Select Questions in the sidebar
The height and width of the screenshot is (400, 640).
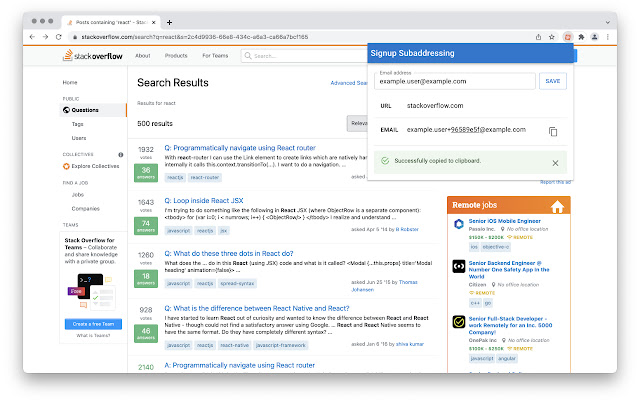[x=93, y=110]
